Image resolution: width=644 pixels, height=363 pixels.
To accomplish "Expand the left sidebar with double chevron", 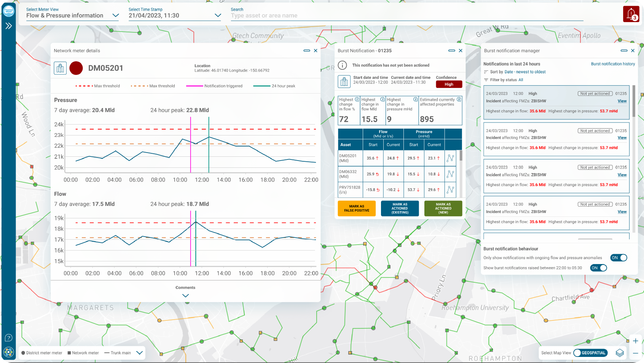I will (x=8, y=26).
